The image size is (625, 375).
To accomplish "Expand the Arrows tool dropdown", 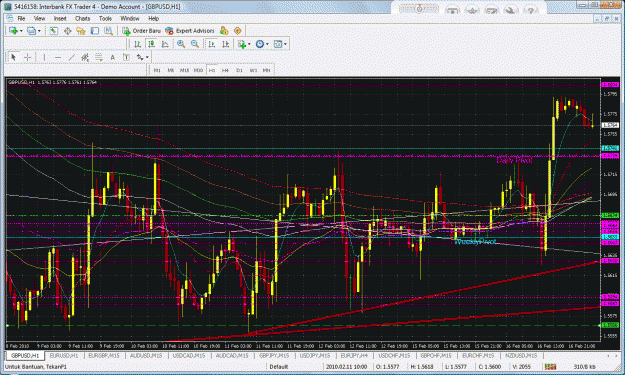I will click(147, 57).
